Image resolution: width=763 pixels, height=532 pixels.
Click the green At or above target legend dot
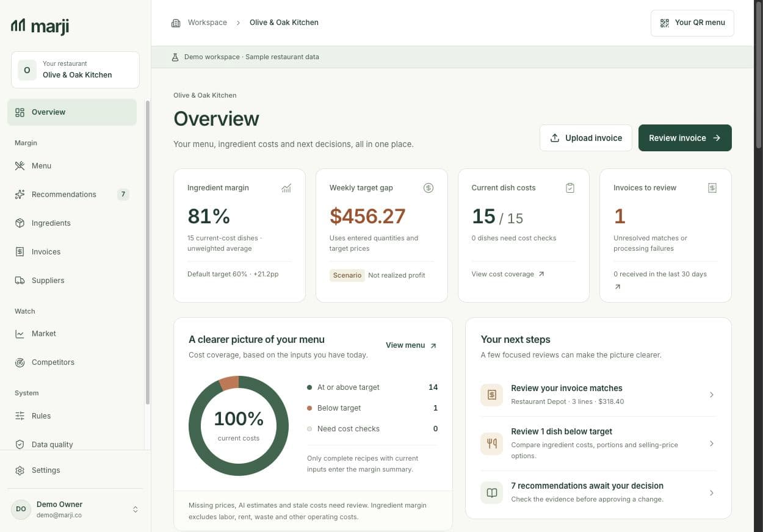click(x=309, y=387)
